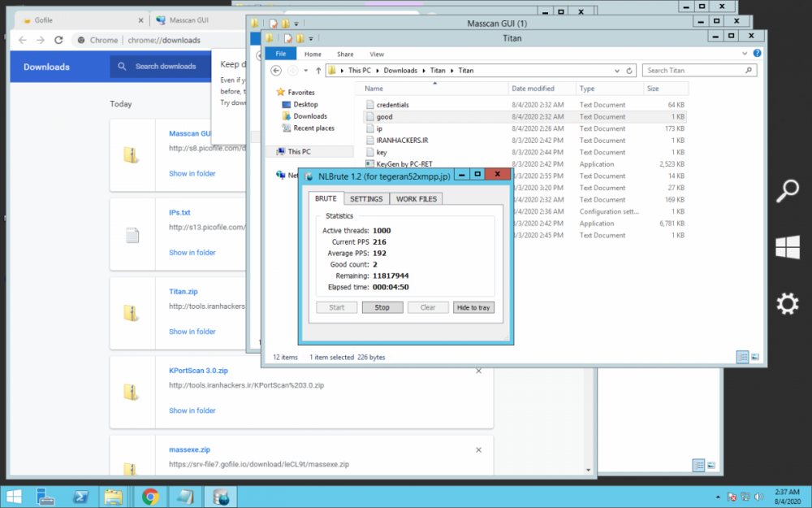Sort by the Date modified column header
The image size is (812, 508).
tap(542, 89)
